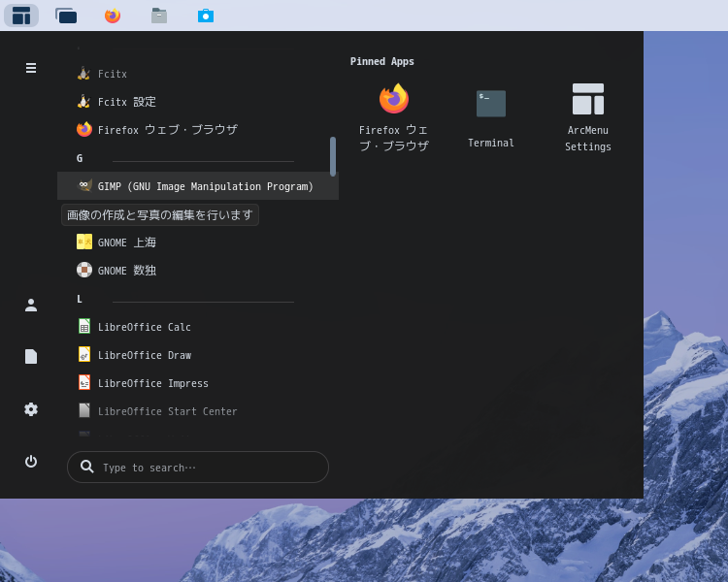Click the L section header
The image size is (728, 582).
tap(80, 299)
